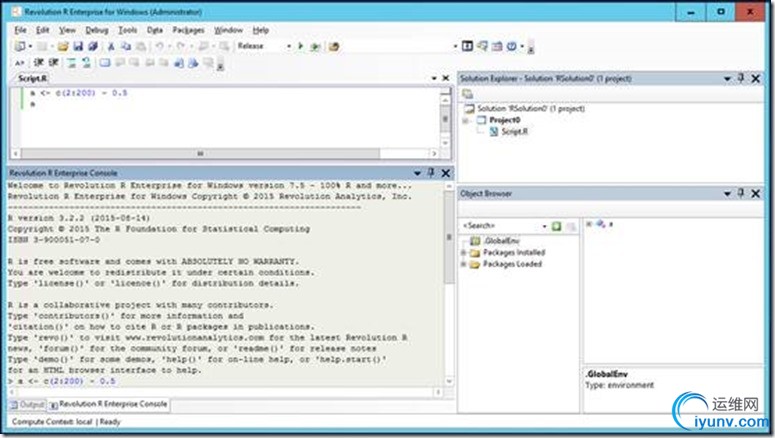
Task: Switch to the Output tab
Action: (x=28, y=405)
